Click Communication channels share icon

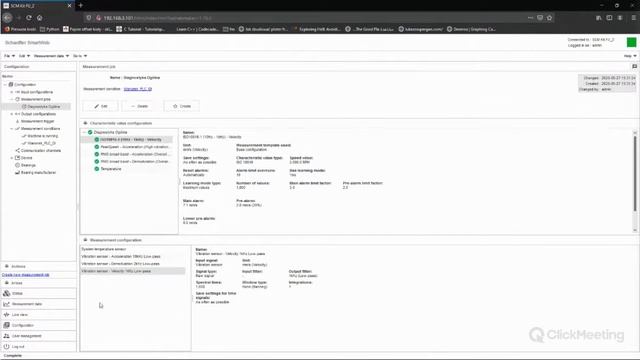click(x=18, y=150)
